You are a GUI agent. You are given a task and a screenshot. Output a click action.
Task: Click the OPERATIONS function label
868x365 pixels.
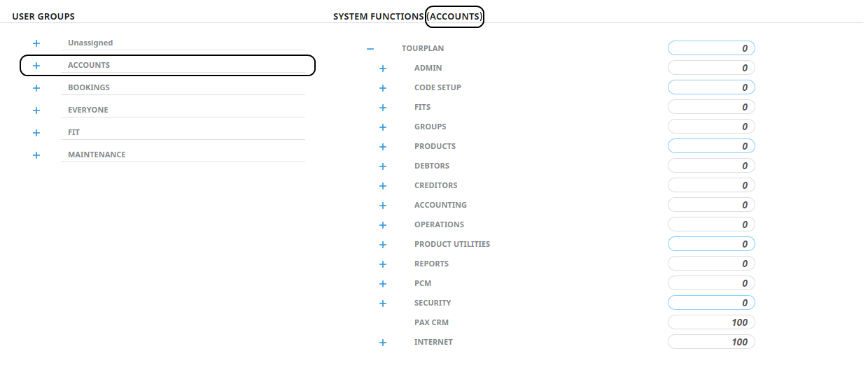(439, 224)
